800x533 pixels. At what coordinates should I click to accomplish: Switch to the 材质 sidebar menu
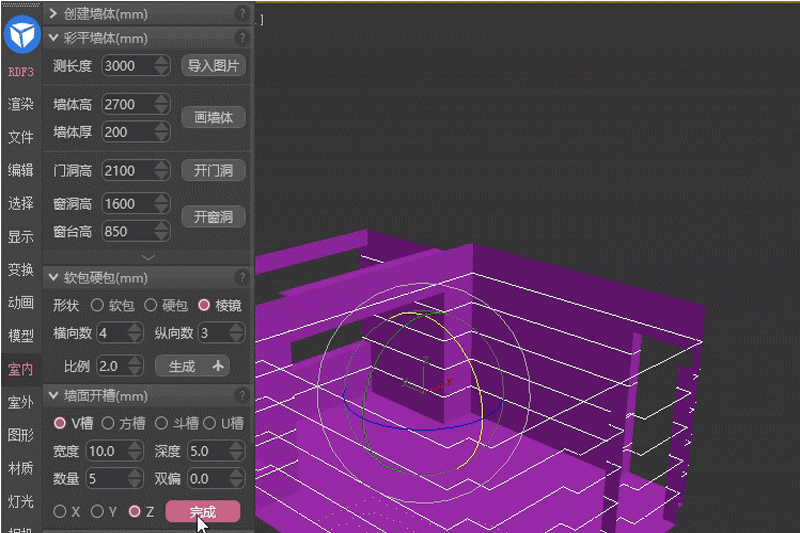click(x=21, y=467)
